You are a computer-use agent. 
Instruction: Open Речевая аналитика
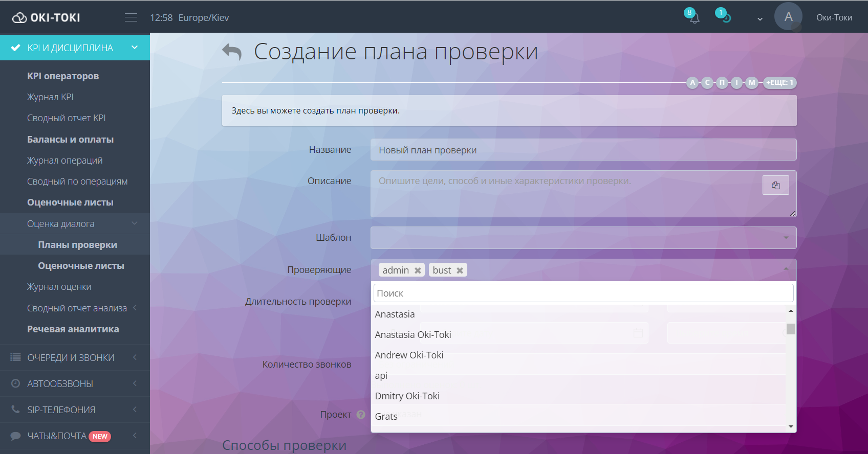click(73, 329)
